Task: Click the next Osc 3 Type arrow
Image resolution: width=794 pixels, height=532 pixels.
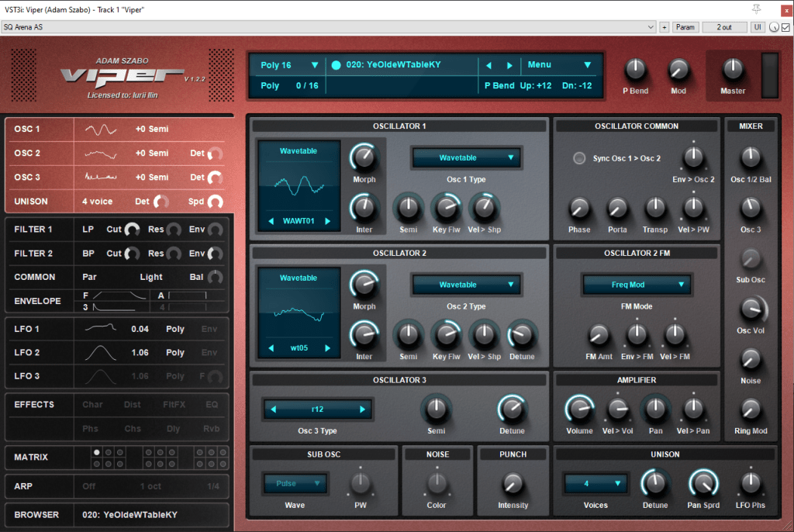Action: pos(362,409)
